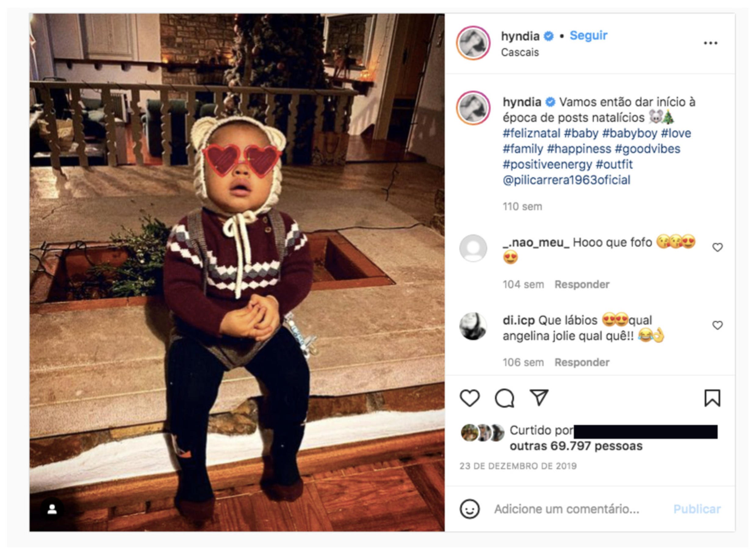Like the di.icp comment
Image resolution: width=756 pixels, height=554 pixels.
point(717,325)
